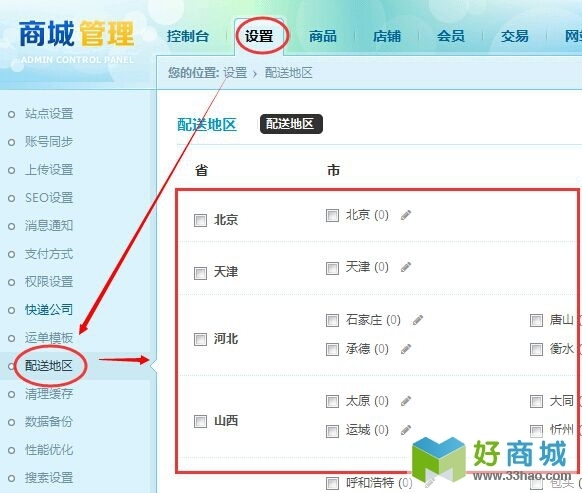
Task: Check the 衡水 city checkbox
Action: [x=536, y=349]
